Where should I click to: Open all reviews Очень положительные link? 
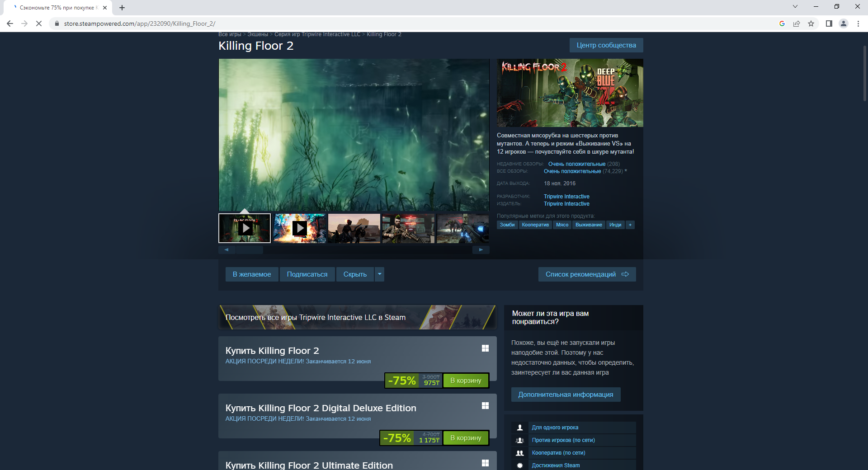[572, 171]
